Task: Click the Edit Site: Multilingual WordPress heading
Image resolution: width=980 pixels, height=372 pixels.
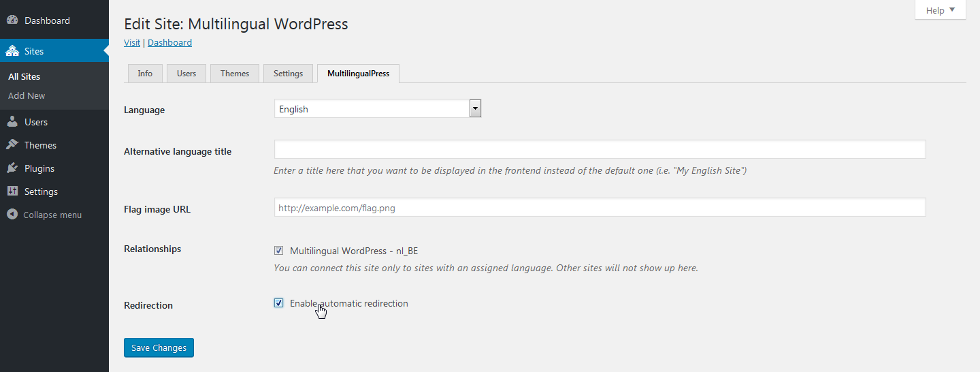Action: coord(236,24)
